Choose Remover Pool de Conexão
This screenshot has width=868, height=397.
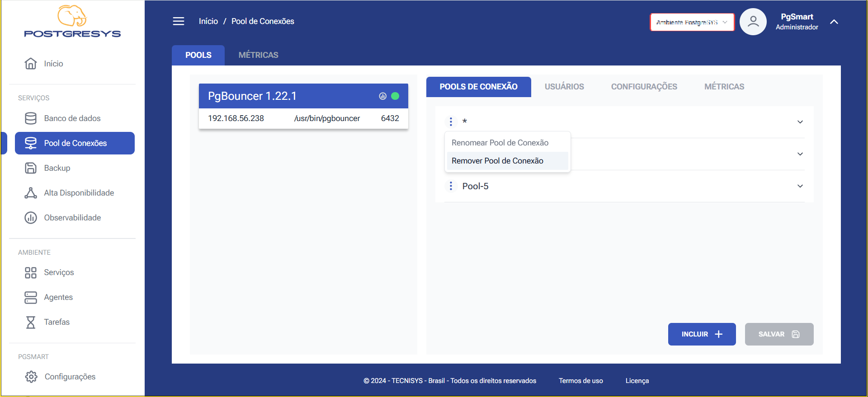click(x=508, y=161)
